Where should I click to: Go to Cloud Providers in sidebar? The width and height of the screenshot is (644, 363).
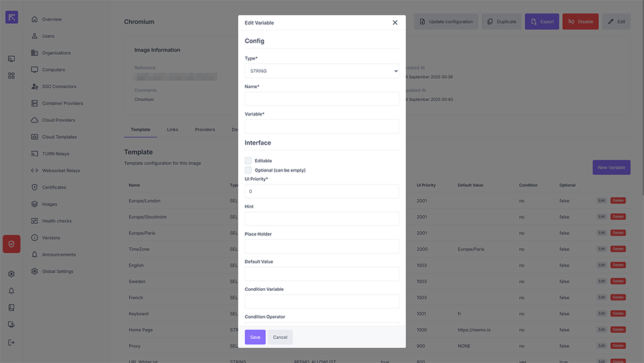(58, 121)
